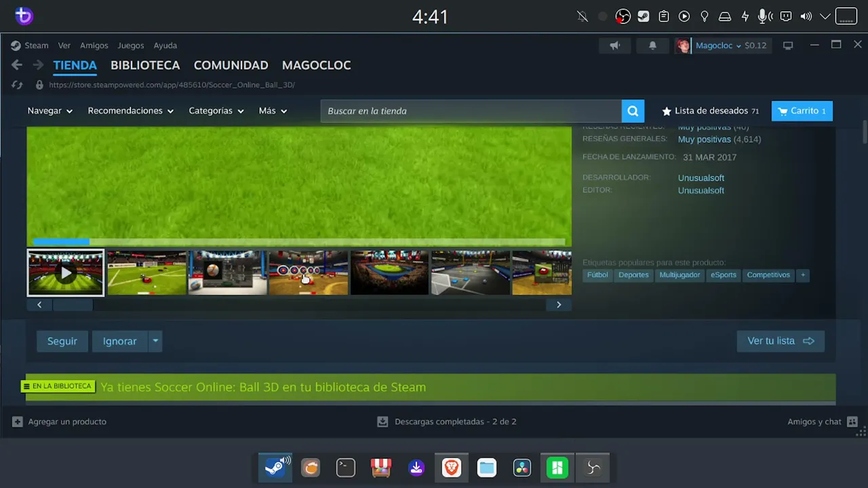
Task: Open the Ver menu
Action: [64, 45]
